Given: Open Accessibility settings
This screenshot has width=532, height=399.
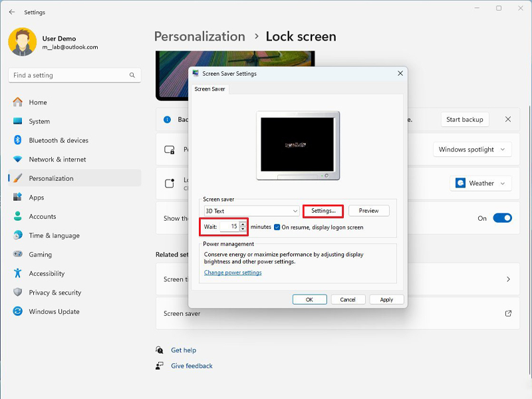Looking at the screenshot, I should coord(74,273).
